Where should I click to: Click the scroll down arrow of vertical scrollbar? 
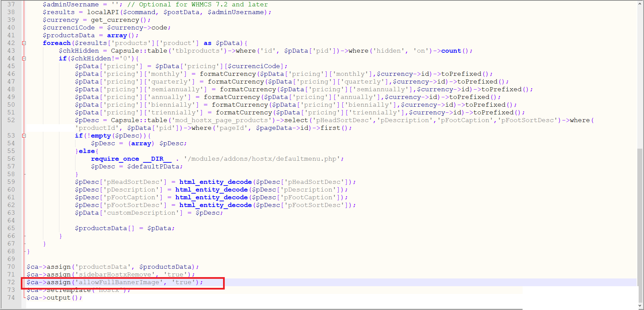click(640, 306)
